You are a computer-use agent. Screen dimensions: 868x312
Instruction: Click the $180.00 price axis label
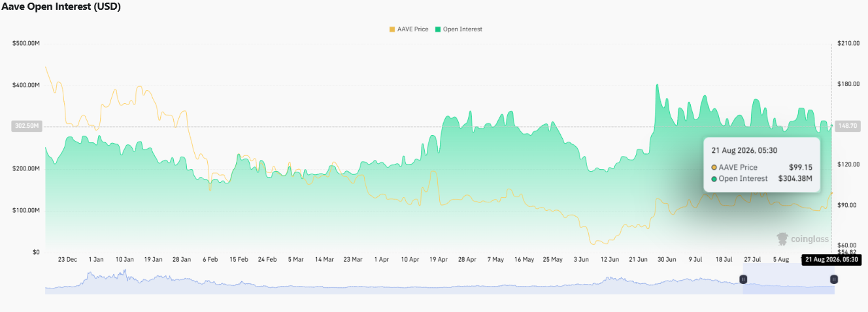pos(848,84)
